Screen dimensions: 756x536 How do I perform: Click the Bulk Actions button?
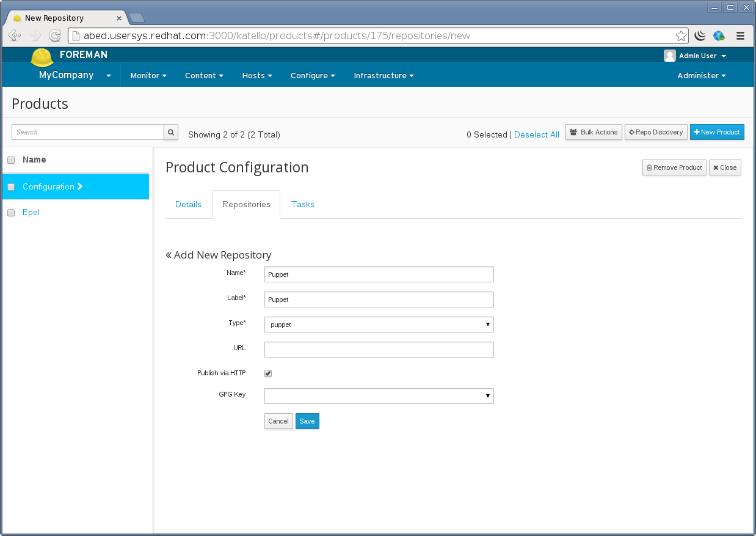(594, 132)
